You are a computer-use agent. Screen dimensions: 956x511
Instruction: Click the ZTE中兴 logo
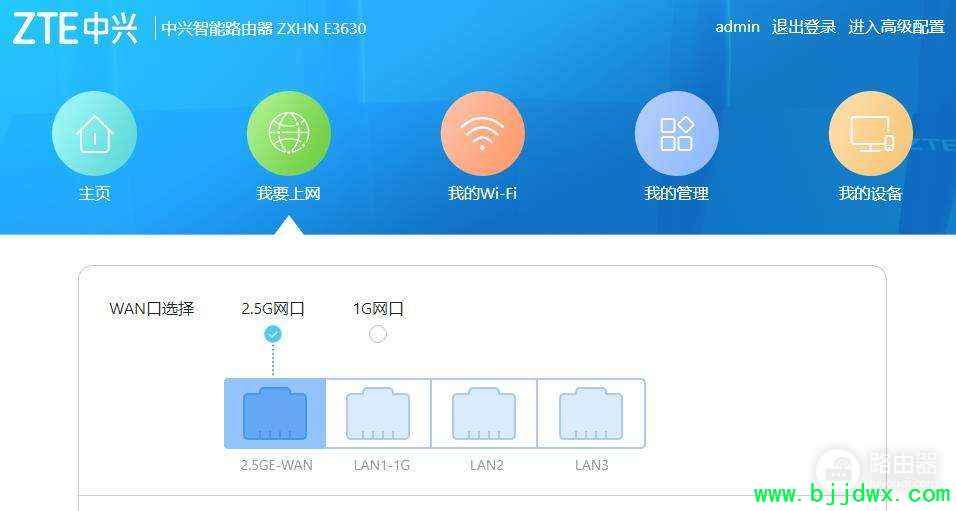76,29
